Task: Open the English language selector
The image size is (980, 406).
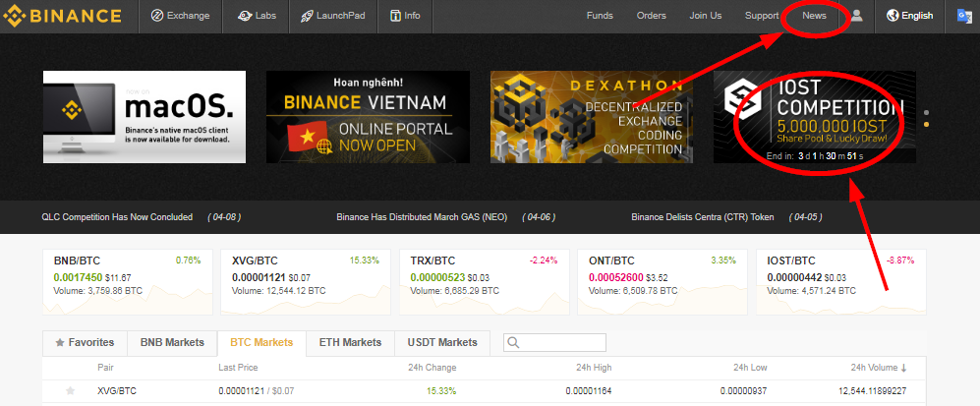Action: point(909,16)
